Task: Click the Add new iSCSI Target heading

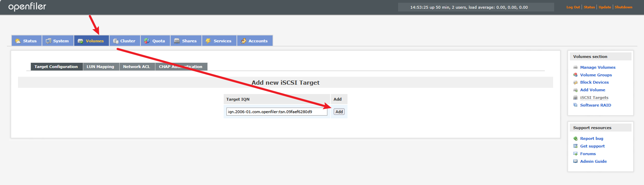Action: [285, 83]
